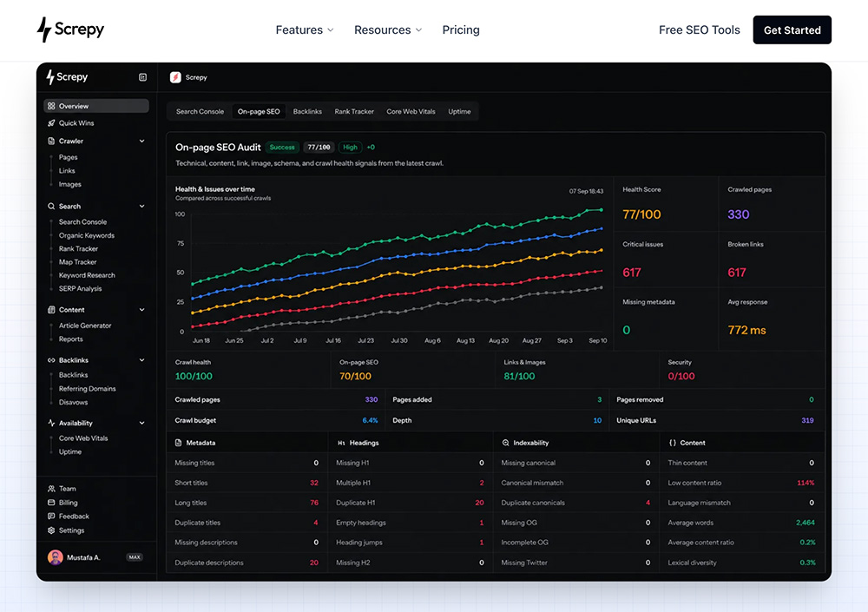Click the Health Score 77/100 value

coord(641,214)
